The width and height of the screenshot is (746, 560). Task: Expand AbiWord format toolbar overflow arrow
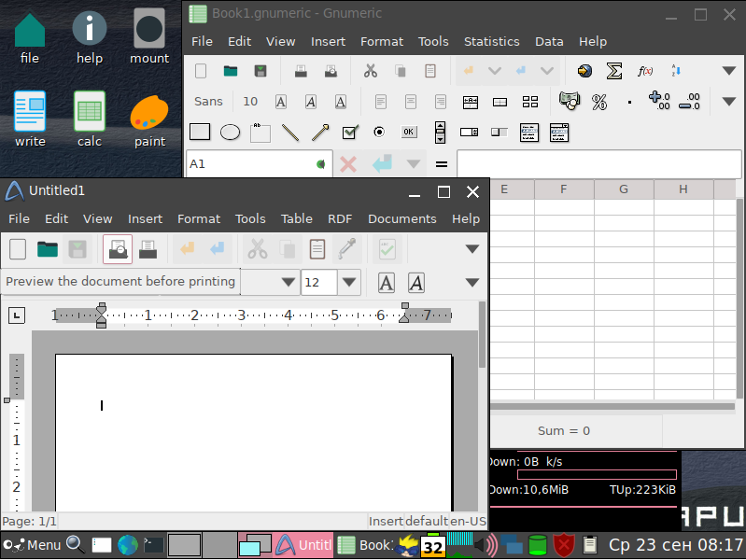coord(472,283)
